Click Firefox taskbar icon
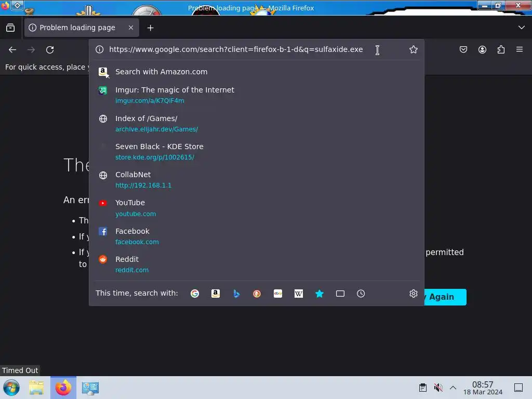 pyautogui.click(x=63, y=388)
